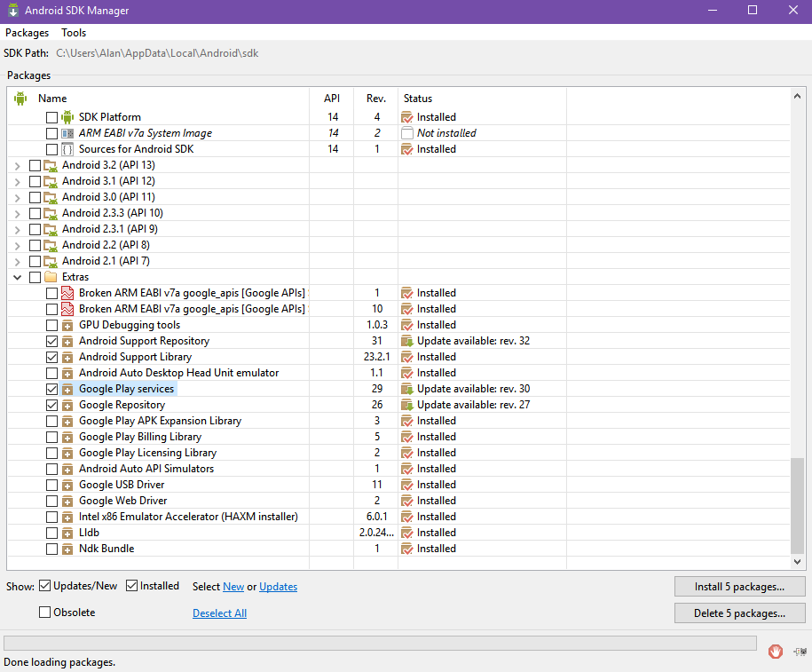Click the SDK Platform android icon

[x=67, y=117]
